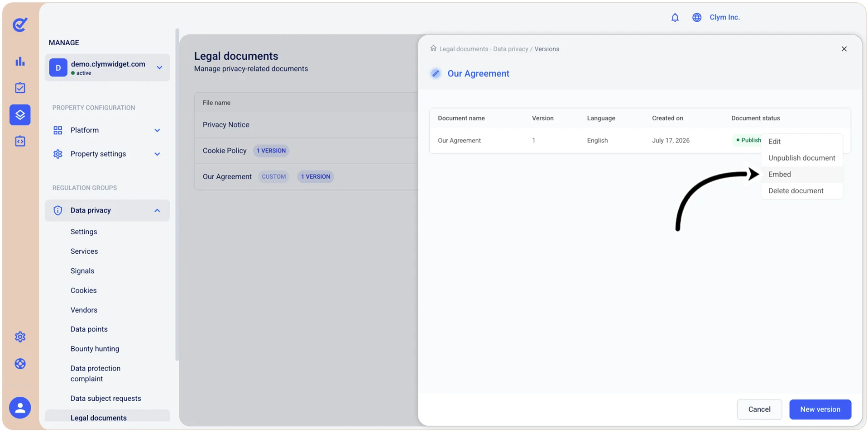Click the globe language icon

pyautogui.click(x=696, y=17)
